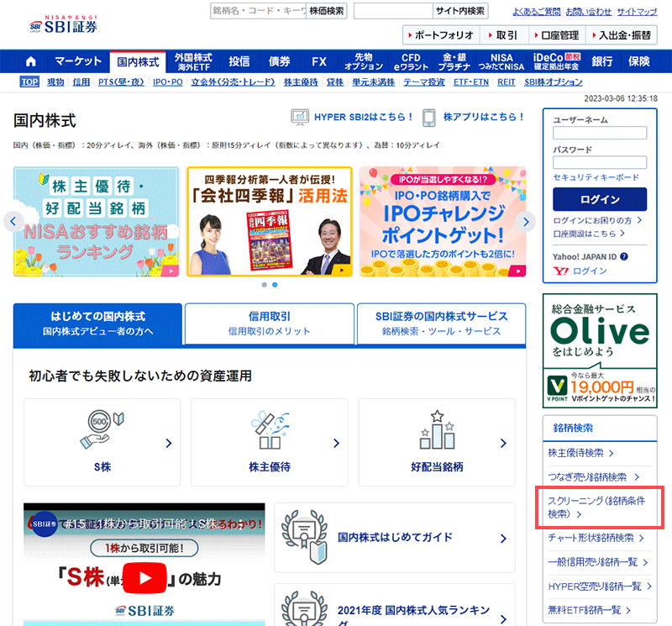This screenshot has width=672, height=626.
Task: Open the 投信 menu
Action: (239, 61)
